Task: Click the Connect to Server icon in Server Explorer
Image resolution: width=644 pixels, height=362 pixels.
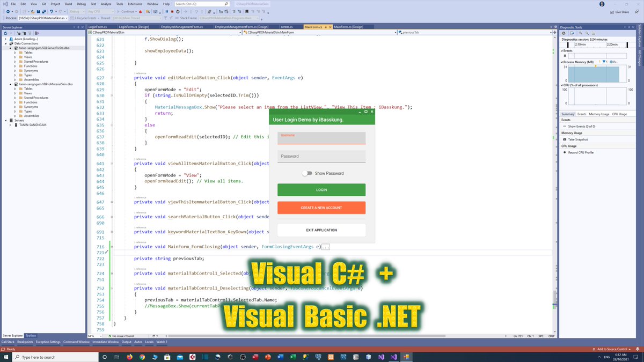Action: pyautogui.click(x=25, y=33)
